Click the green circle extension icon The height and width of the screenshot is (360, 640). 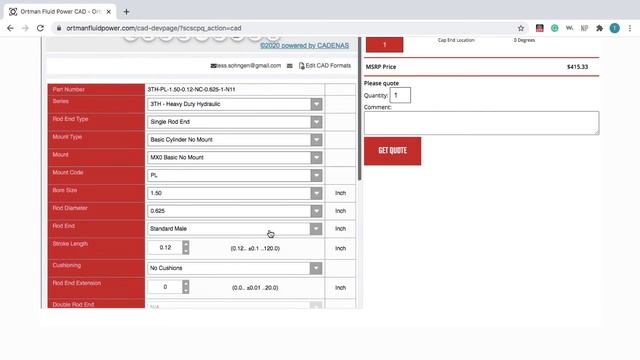554,28
